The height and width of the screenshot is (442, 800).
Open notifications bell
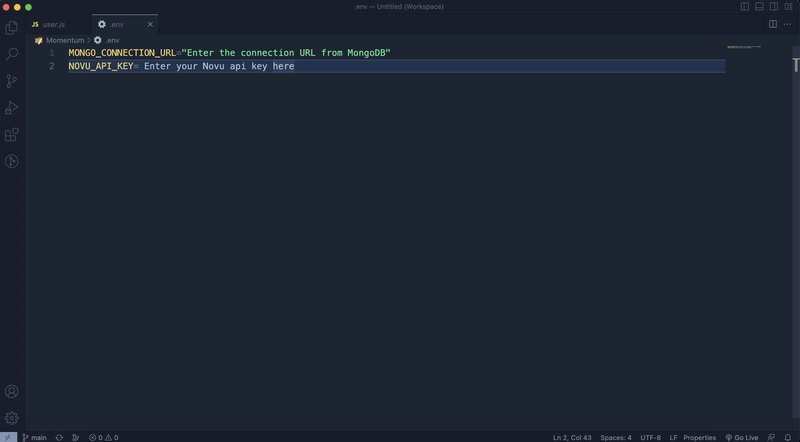(788, 437)
